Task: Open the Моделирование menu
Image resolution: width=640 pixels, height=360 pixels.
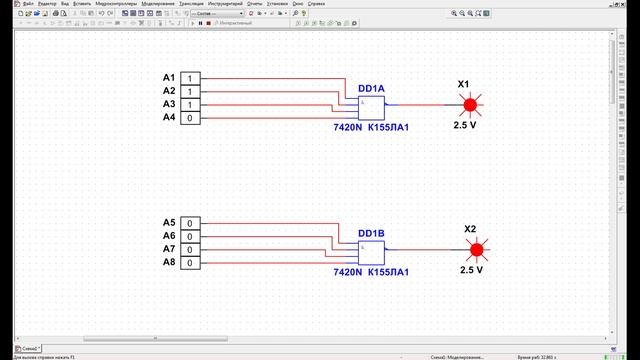Action: (x=158, y=4)
